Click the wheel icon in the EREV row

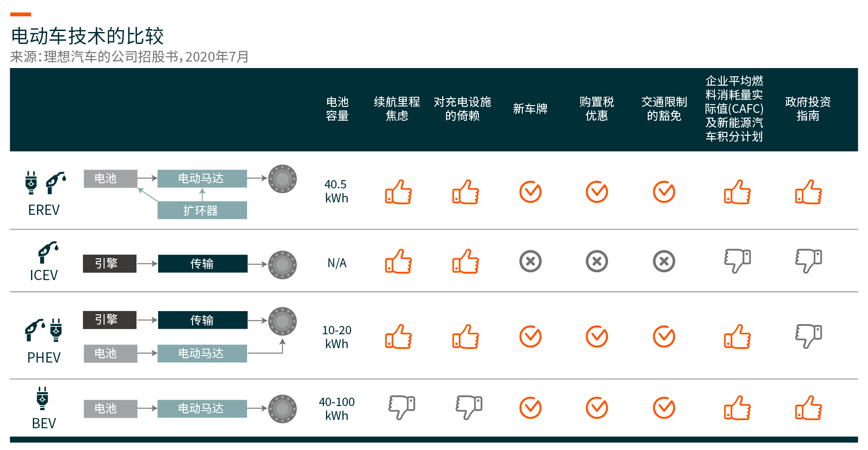click(x=282, y=179)
